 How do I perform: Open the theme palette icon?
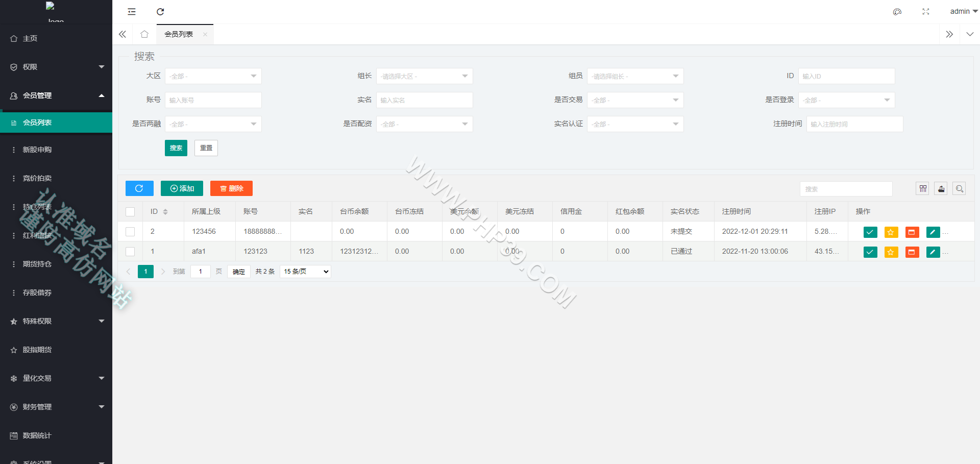[x=897, y=12]
